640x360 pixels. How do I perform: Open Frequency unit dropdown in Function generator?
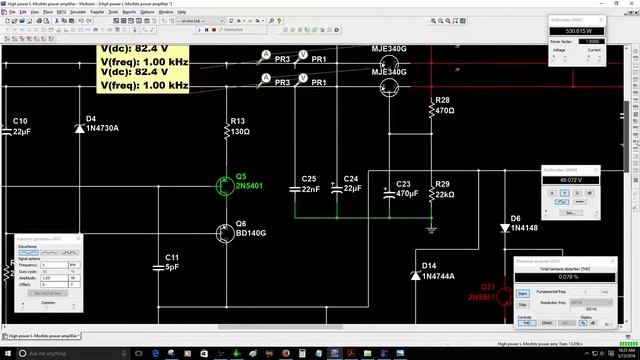(x=74, y=265)
